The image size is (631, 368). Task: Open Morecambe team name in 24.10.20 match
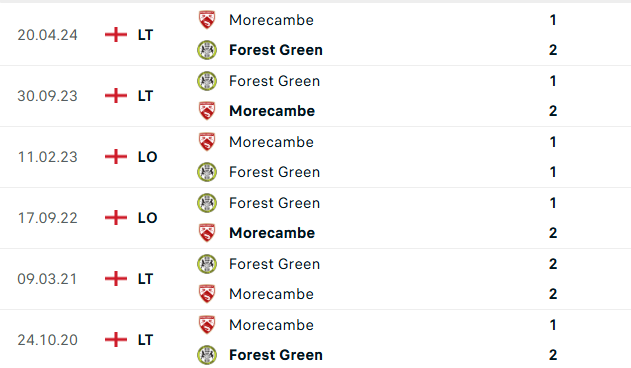(271, 325)
